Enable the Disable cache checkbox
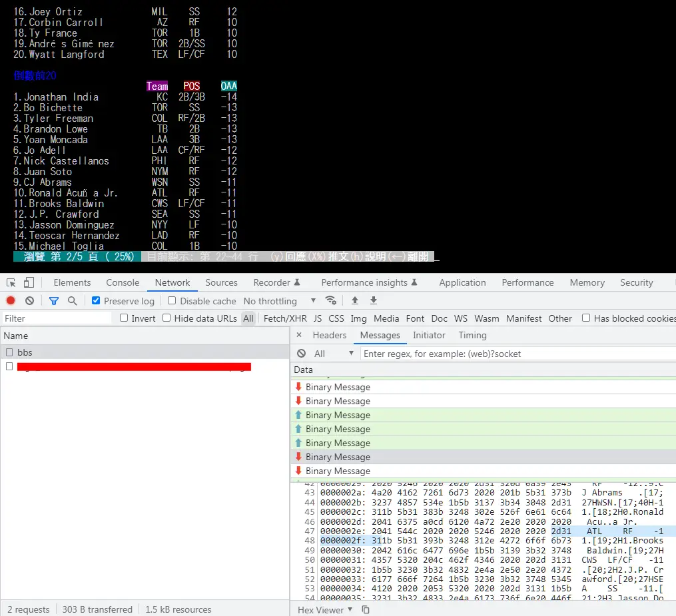 point(172,301)
